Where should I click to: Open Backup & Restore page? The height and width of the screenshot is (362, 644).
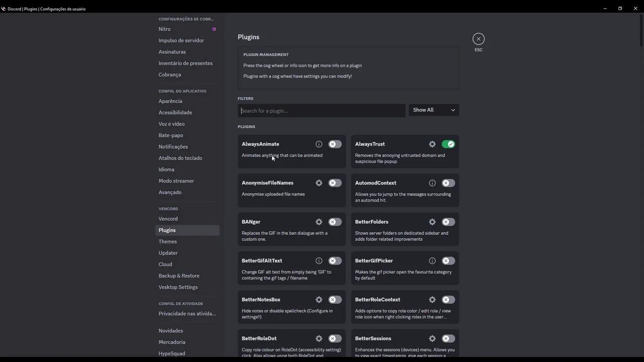pos(188,276)
